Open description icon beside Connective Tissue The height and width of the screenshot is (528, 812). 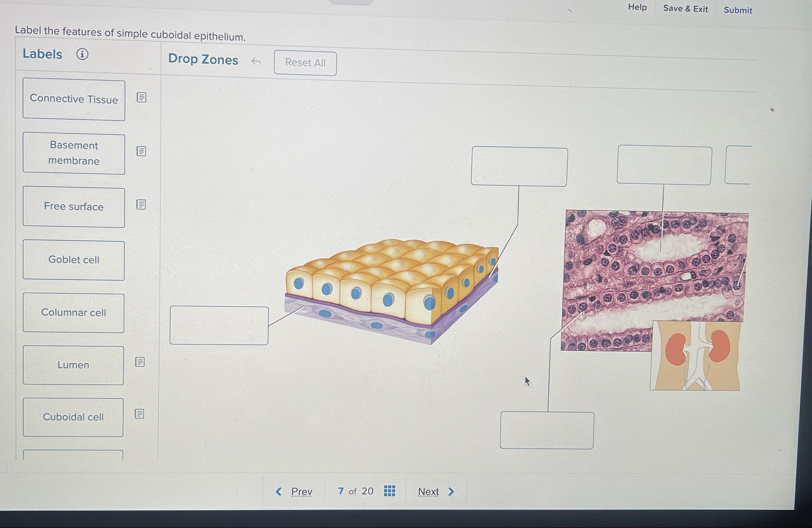(141, 98)
